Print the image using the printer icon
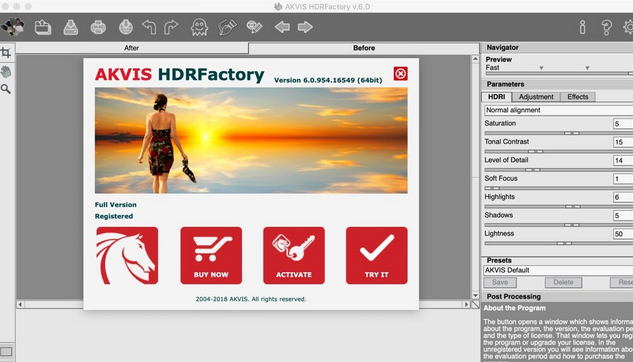This screenshot has height=362, width=633. (x=98, y=27)
